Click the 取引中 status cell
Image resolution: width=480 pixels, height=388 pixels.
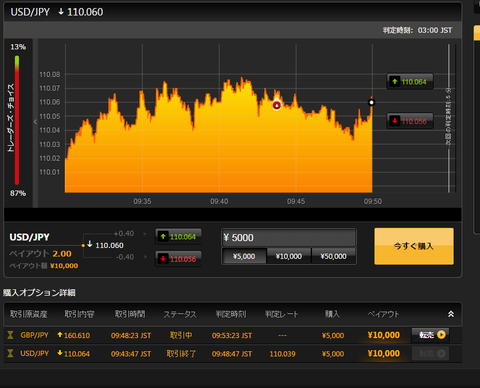(x=181, y=335)
